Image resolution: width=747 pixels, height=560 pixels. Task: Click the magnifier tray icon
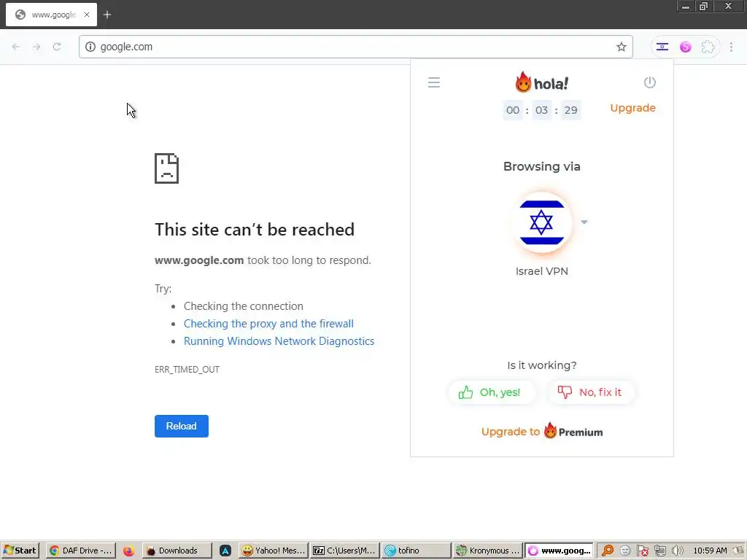pos(608,551)
